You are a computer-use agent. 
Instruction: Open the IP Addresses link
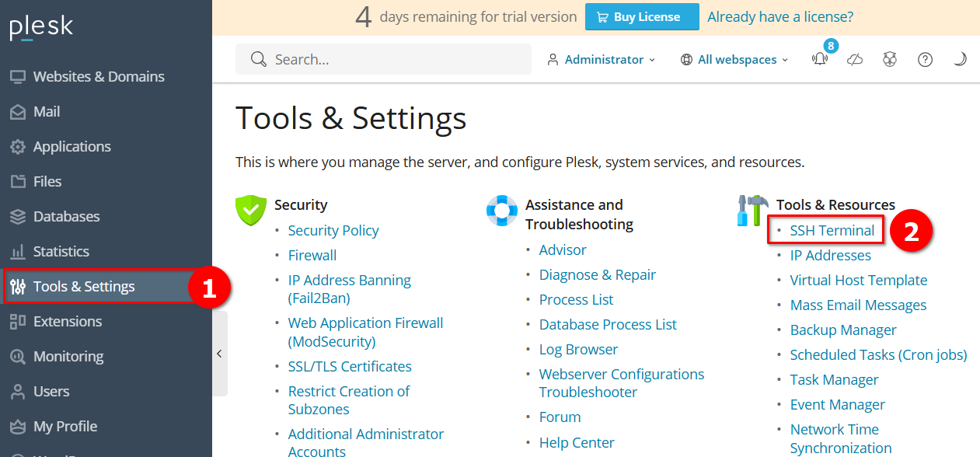click(831, 255)
